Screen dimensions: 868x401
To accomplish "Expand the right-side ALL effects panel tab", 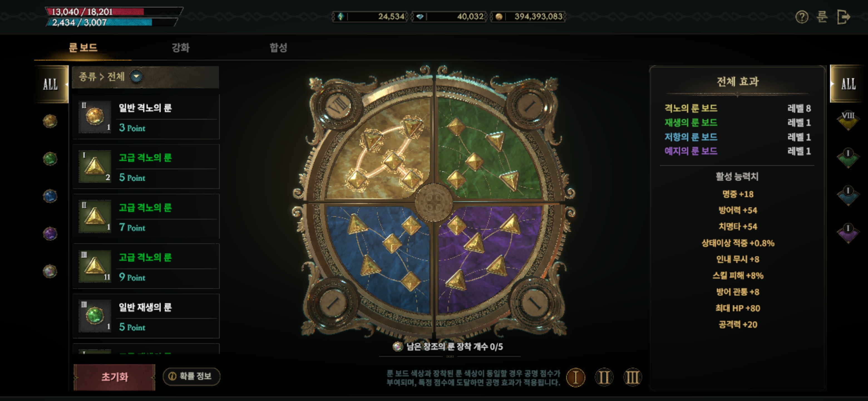I will [x=848, y=84].
